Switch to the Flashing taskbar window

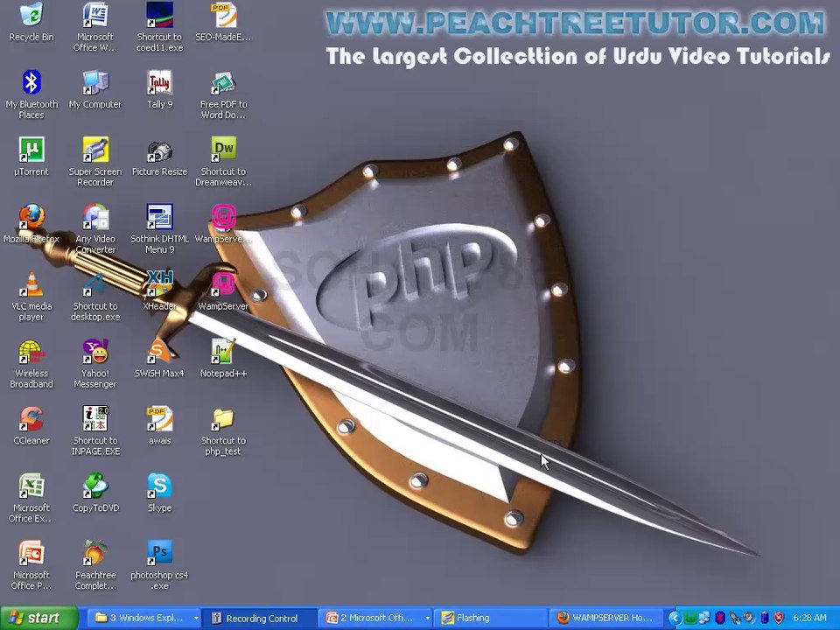[491, 619]
